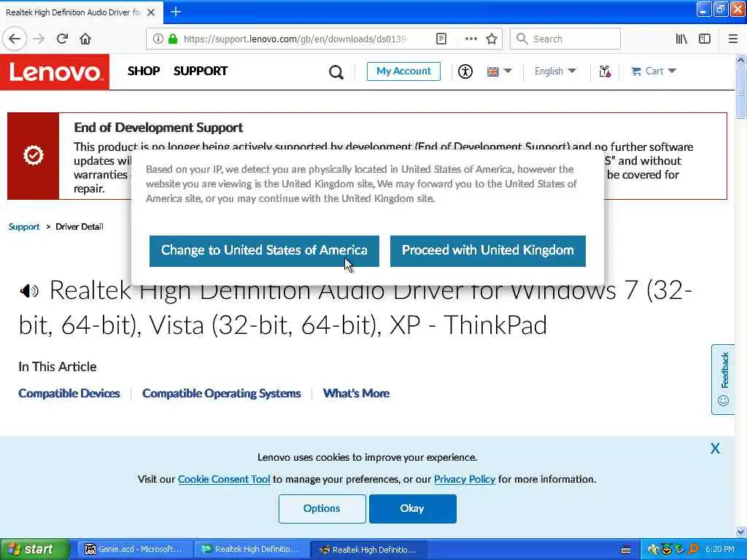Open the Windows start button
747x560 pixels.
coord(34,550)
